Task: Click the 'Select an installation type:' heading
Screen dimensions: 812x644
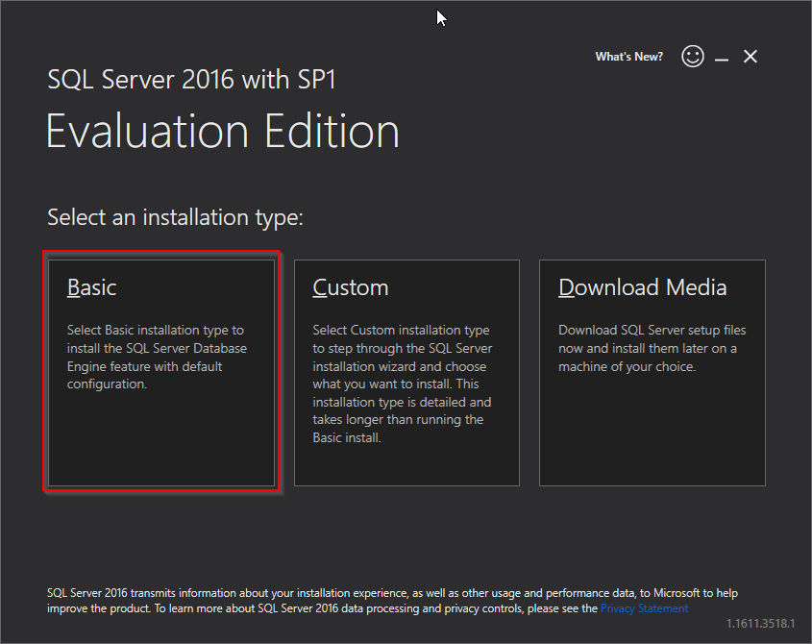Action: point(175,217)
